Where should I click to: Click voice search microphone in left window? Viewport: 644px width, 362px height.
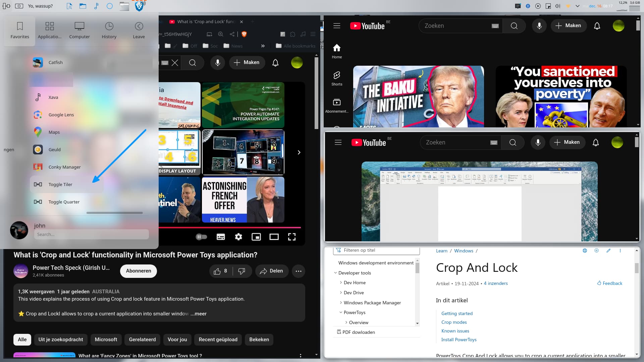coord(218,63)
